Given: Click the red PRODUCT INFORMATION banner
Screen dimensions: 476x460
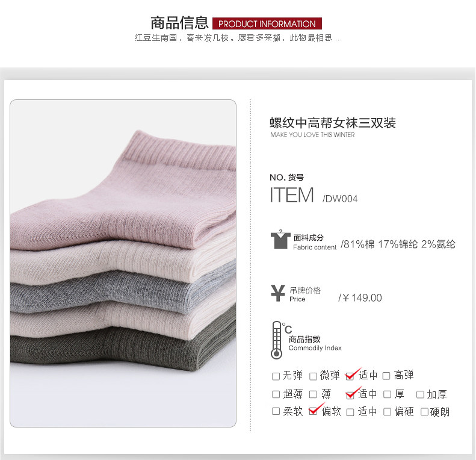Looking at the screenshot, I should pos(267,23).
